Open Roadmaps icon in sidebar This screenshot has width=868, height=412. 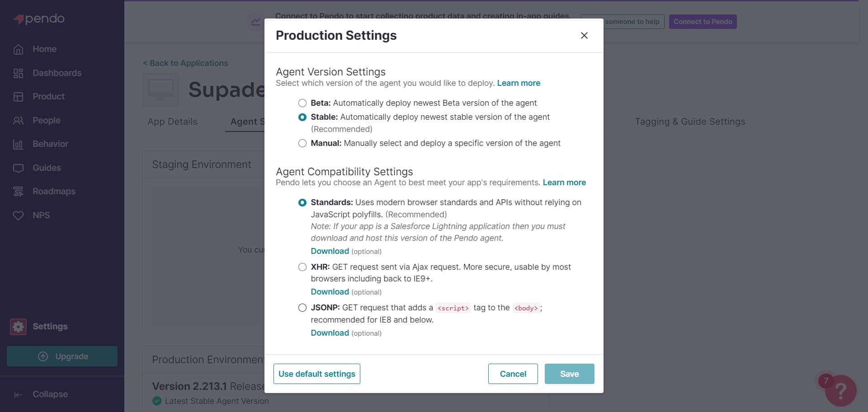tap(18, 192)
